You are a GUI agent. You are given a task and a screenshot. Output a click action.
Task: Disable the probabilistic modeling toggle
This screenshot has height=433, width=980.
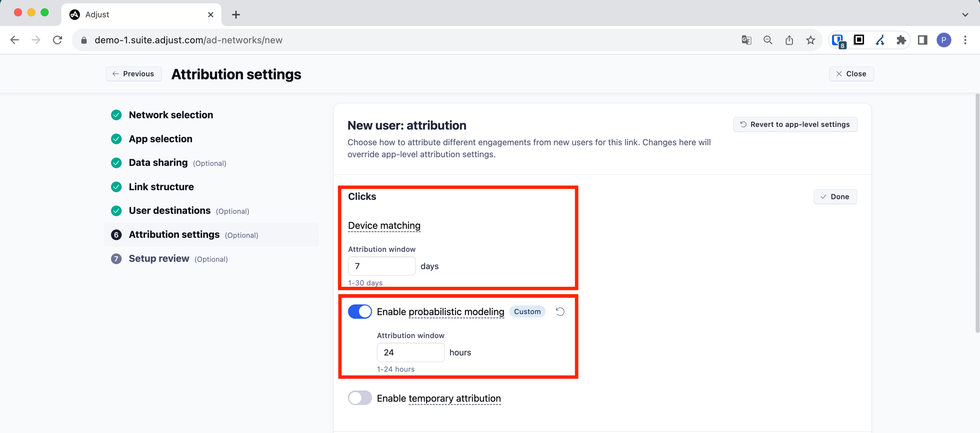[x=359, y=312]
